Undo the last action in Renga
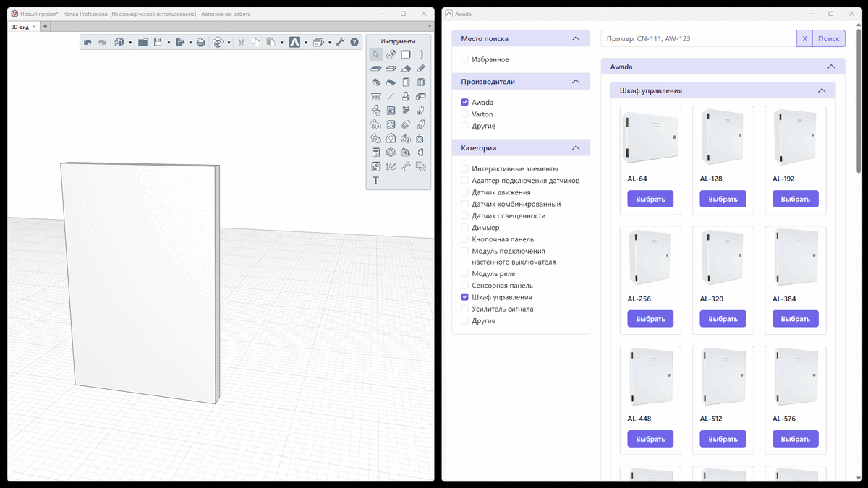The width and height of the screenshot is (868, 488). pos(88,43)
